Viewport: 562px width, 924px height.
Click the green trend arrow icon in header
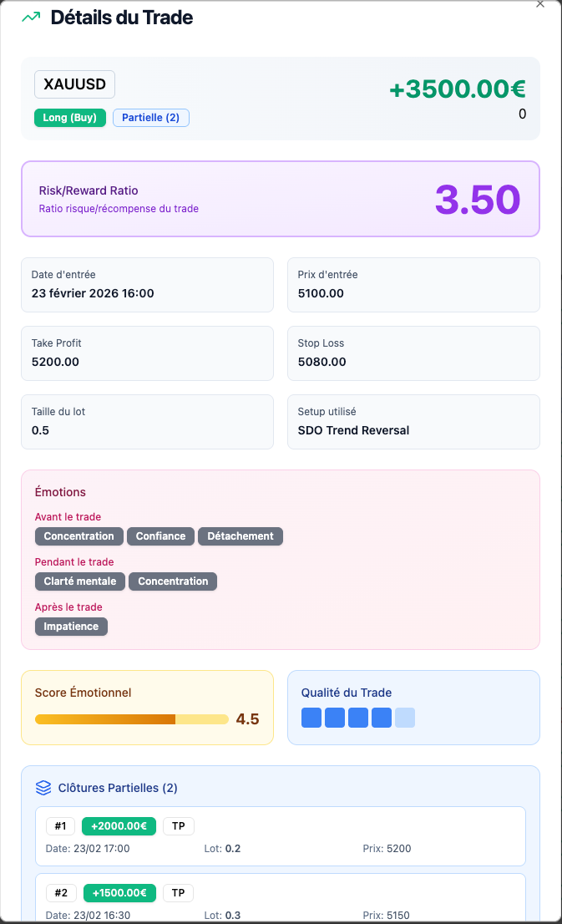(x=31, y=17)
